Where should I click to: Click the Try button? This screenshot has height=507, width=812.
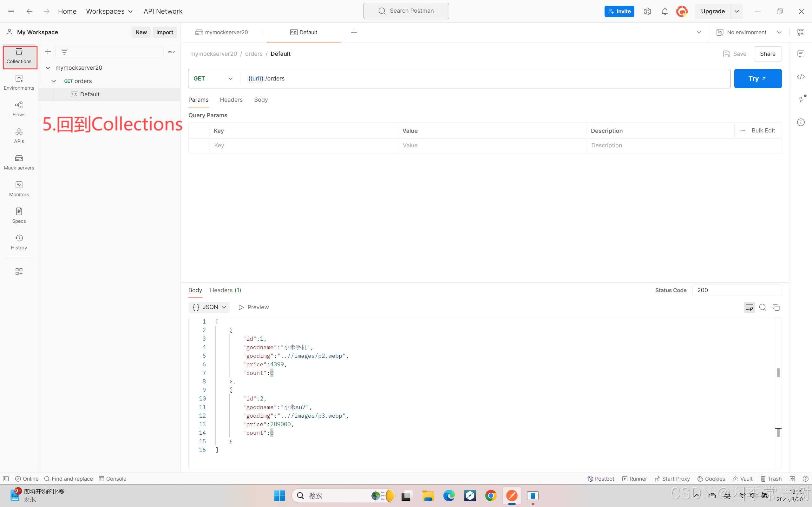coord(758,78)
